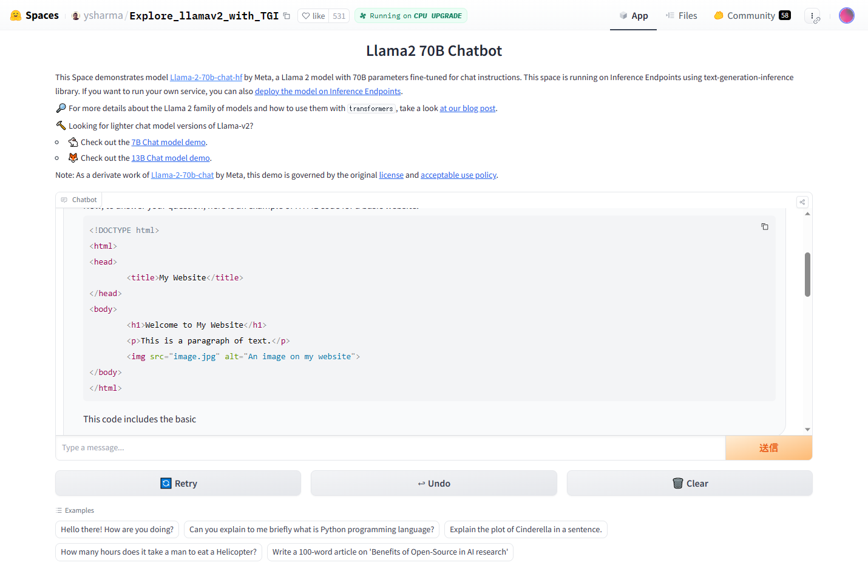This screenshot has height=588, width=868.
Task: Click the trash icon in the Clear button
Action: (x=678, y=483)
